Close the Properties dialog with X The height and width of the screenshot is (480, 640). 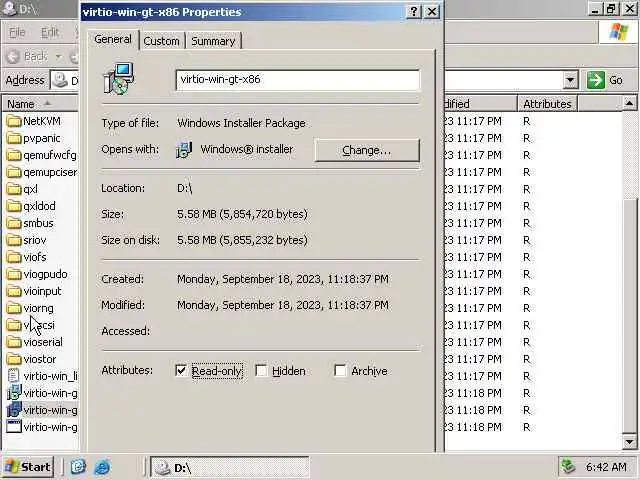point(432,11)
